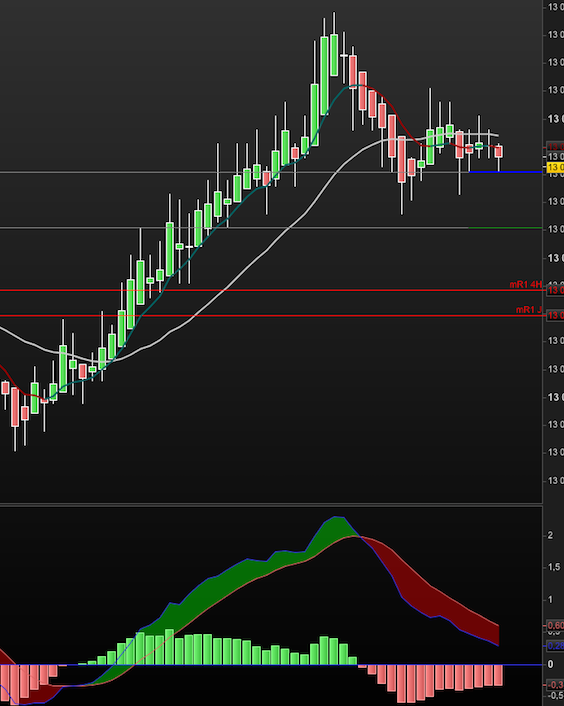This screenshot has width=564, height=706.
Task: Click the red axis tag of mR1 J
Action: 555,316
